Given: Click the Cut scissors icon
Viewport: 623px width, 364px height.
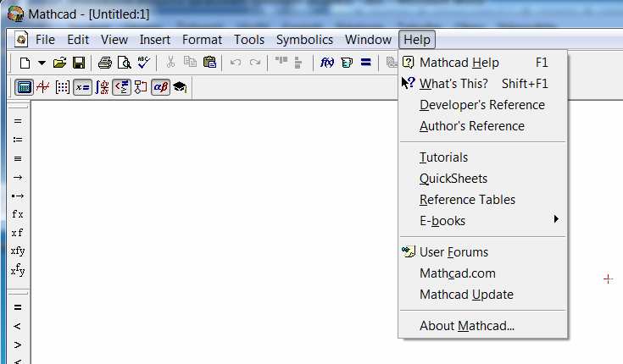Looking at the screenshot, I should (170, 62).
